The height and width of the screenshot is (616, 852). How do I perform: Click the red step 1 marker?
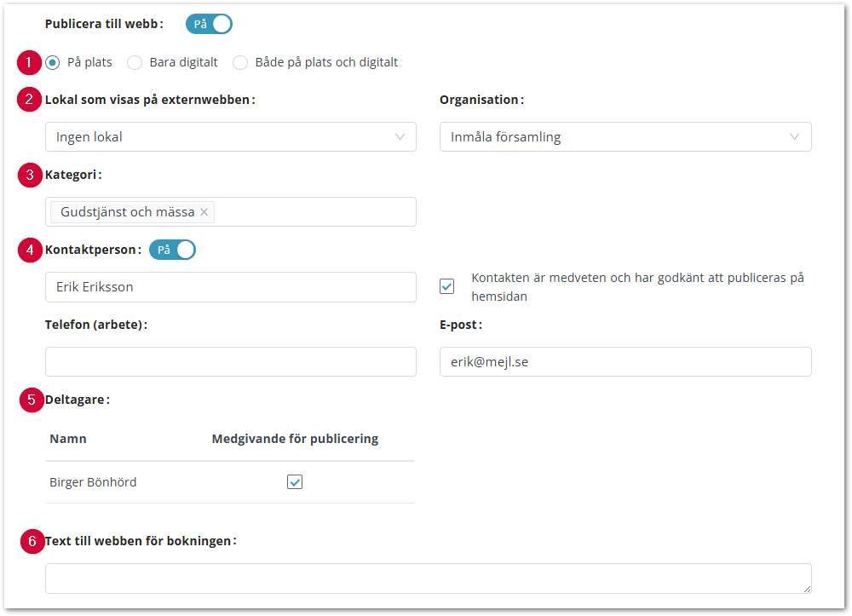coord(29,62)
